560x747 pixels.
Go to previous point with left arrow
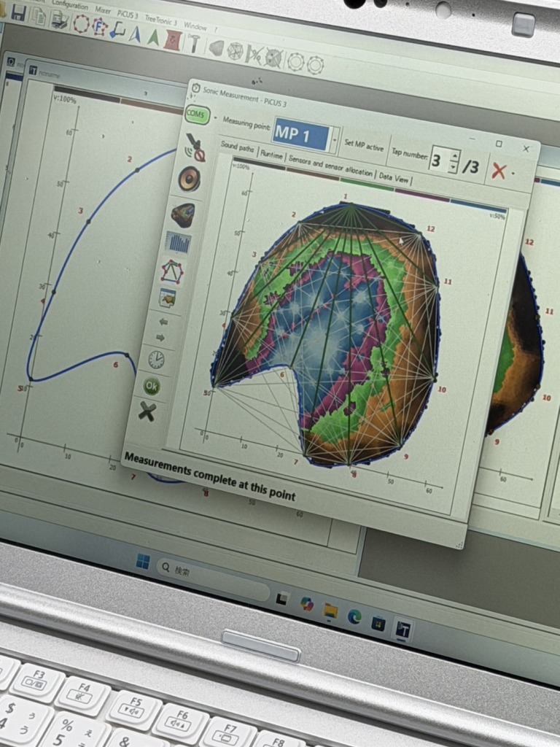(x=163, y=322)
